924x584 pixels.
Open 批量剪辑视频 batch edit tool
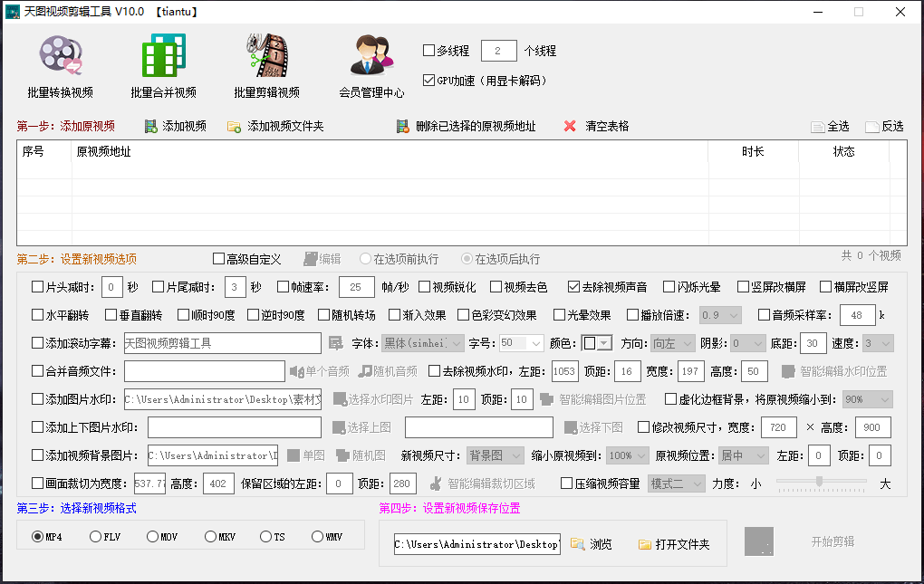266,55
